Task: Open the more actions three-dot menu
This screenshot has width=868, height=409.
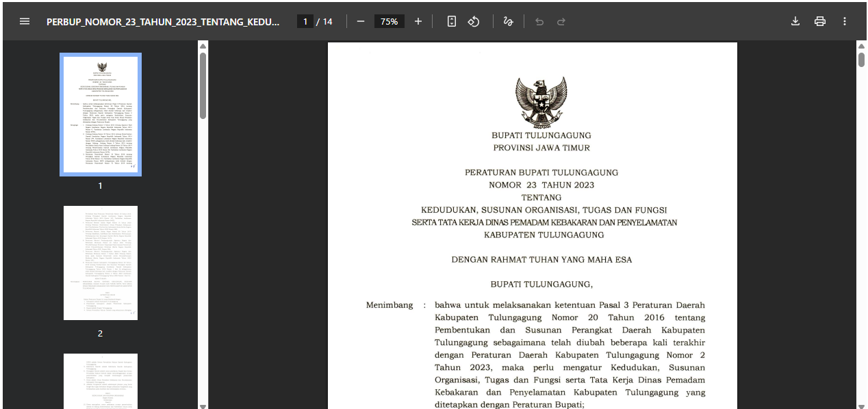Action: [845, 21]
